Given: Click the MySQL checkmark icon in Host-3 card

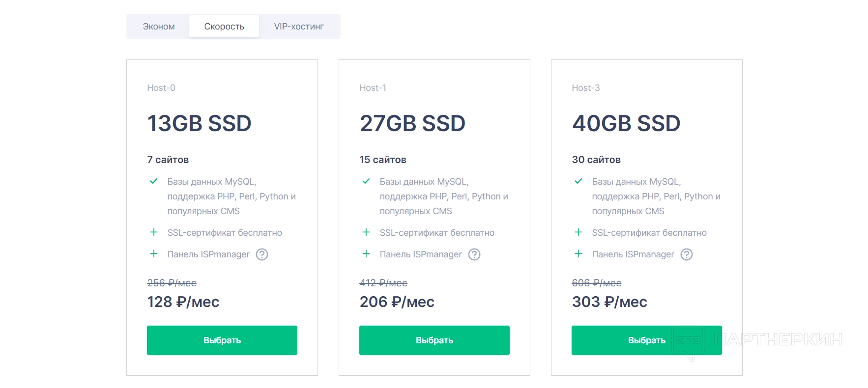Looking at the screenshot, I should click(x=579, y=181).
